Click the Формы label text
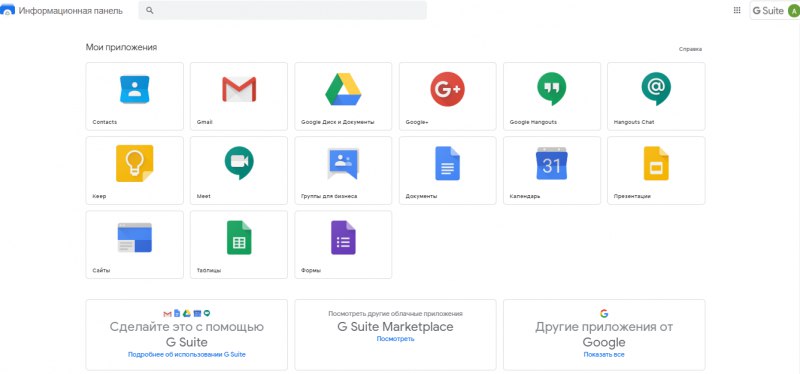Screen dimensions: 800x374 (311, 270)
